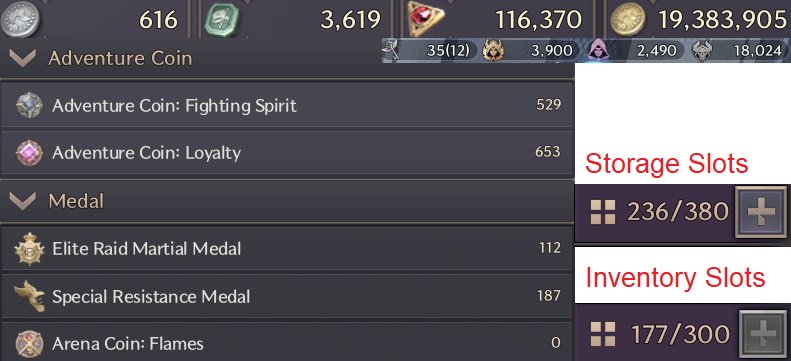Click the silver coin currency icon
Screen dimensions: 791x361
(x=19, y=20)
